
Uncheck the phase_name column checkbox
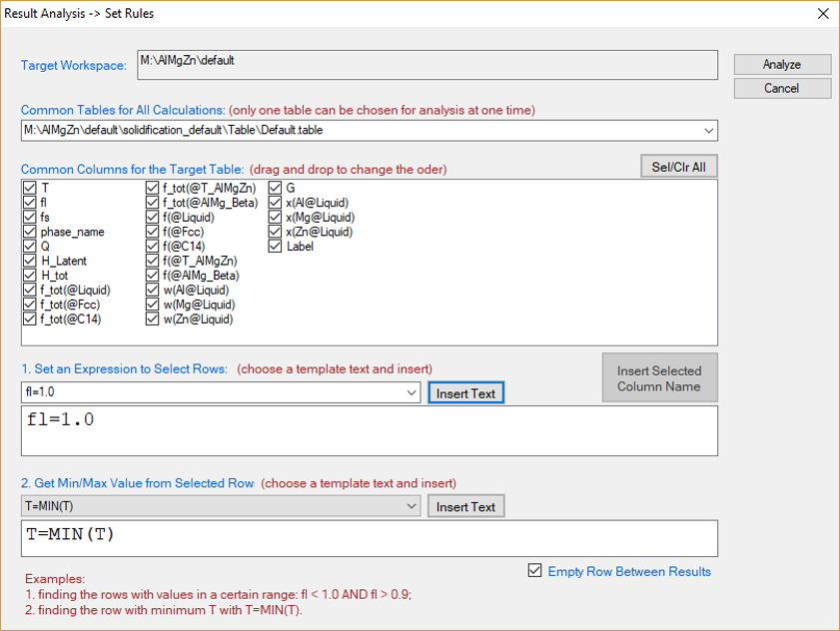29,232
